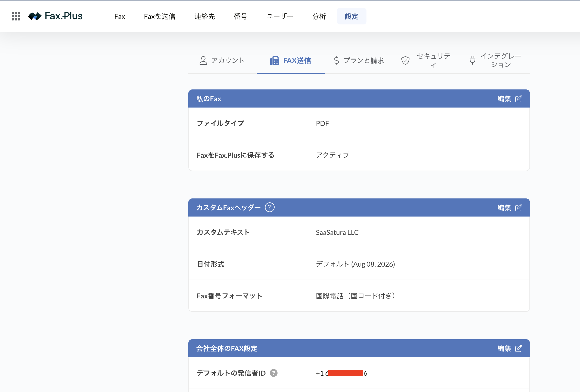This screenshot has width=580, height=392.
Task: Click the account person icon
Action: point(203,60)
